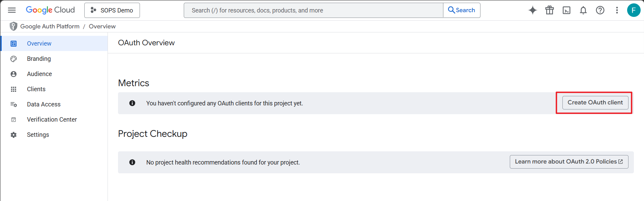Open Data Access settings
The width and height of the screenshot is (644, 201).
[x=43, y=104]
